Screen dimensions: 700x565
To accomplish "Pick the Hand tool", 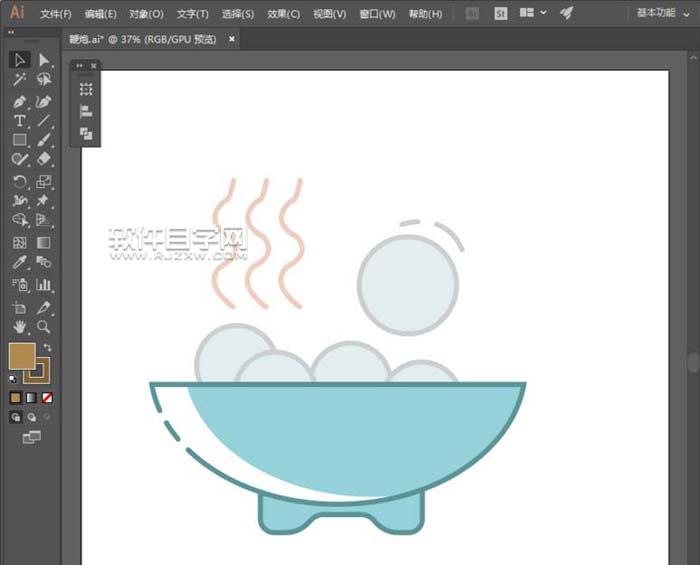I will coord(20,327).
